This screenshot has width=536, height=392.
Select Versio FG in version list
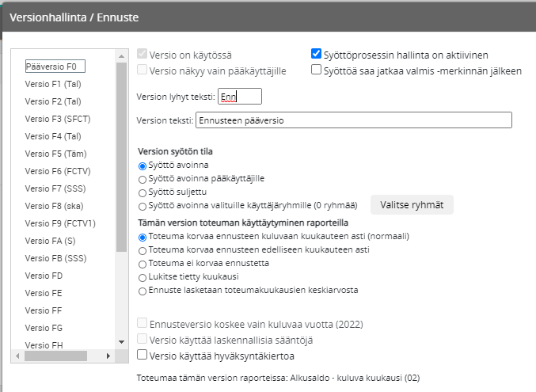coord(44,327)
